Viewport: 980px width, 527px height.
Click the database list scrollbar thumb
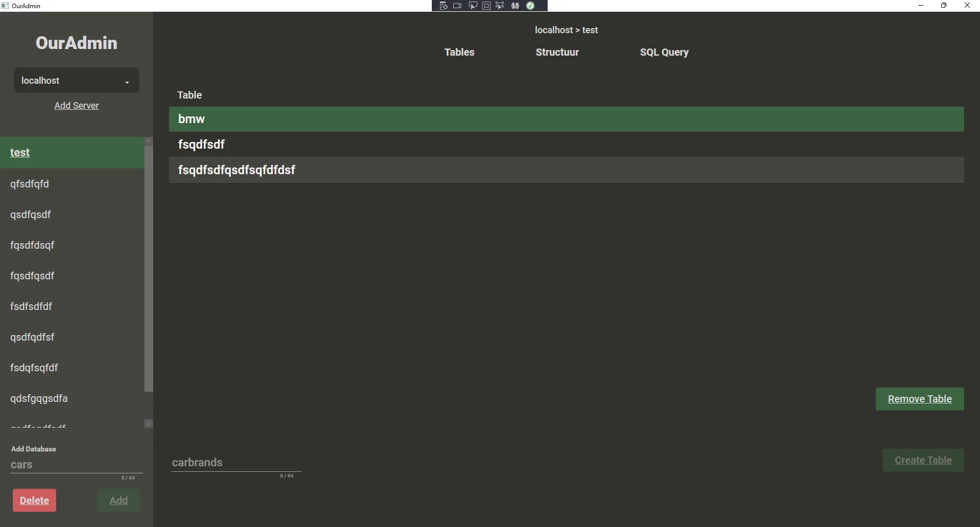pos(149,269)
